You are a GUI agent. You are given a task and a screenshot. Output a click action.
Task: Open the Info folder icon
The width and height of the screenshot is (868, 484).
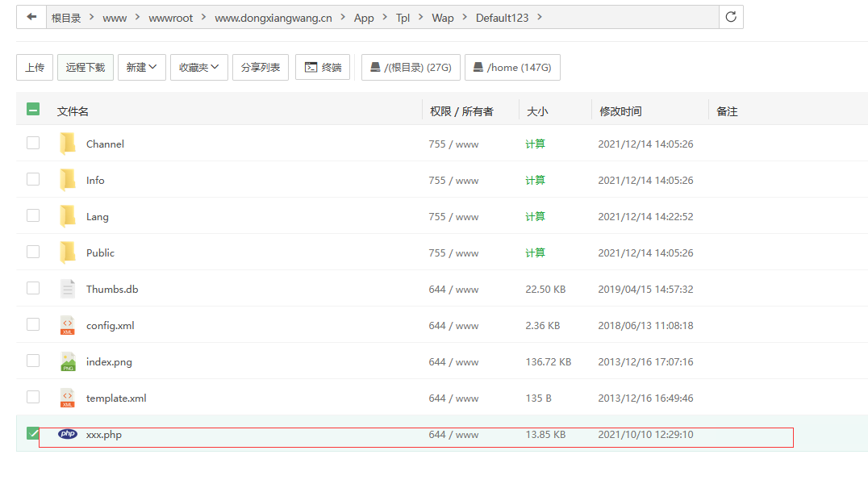point(68,180)
